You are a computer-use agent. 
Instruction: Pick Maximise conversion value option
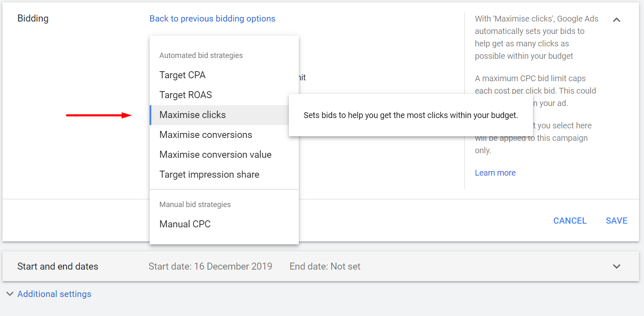(215, 154)
